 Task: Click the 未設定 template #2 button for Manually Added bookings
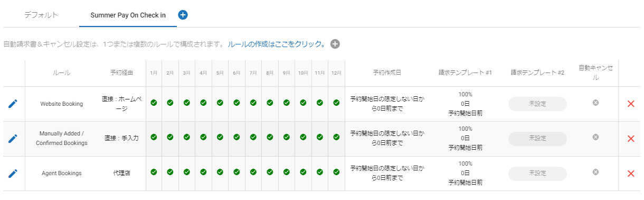(537, 139)
